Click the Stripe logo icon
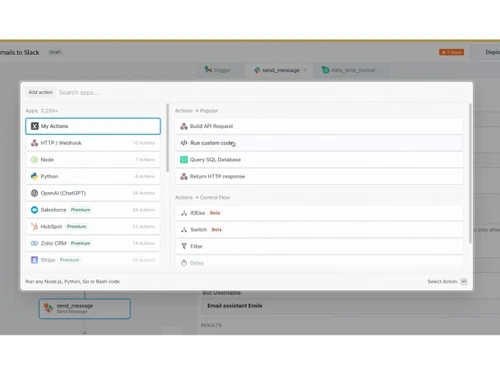The height and width of the screenshot is (375, 500). (x=34, y=260)
